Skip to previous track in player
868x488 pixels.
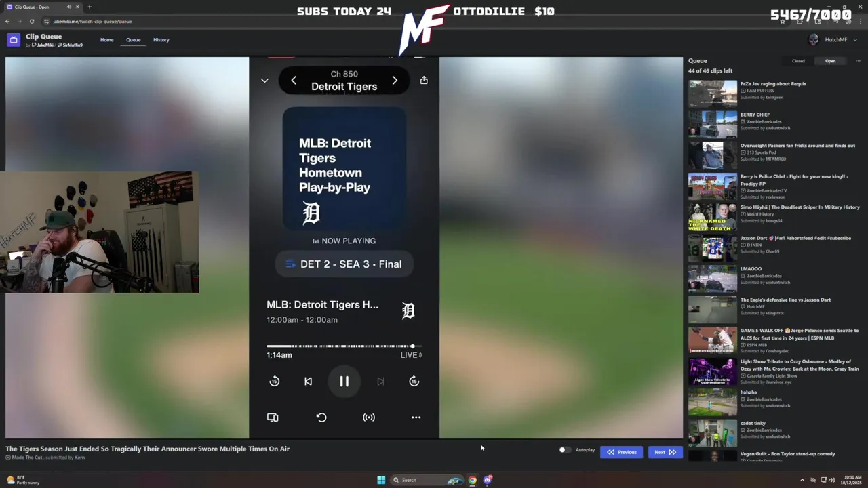click(x=308, y=382)
